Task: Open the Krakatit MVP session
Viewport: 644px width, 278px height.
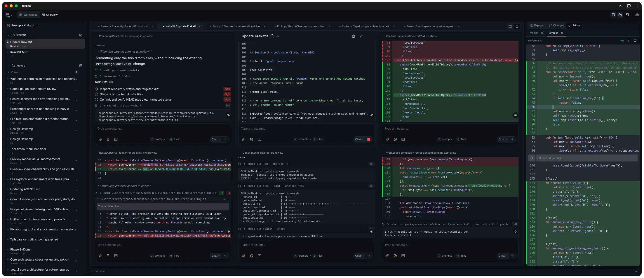Action: [45, 54]
